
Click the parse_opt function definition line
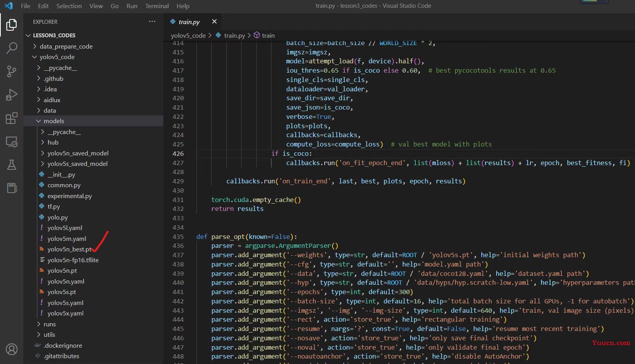click(x=247, y=237)
